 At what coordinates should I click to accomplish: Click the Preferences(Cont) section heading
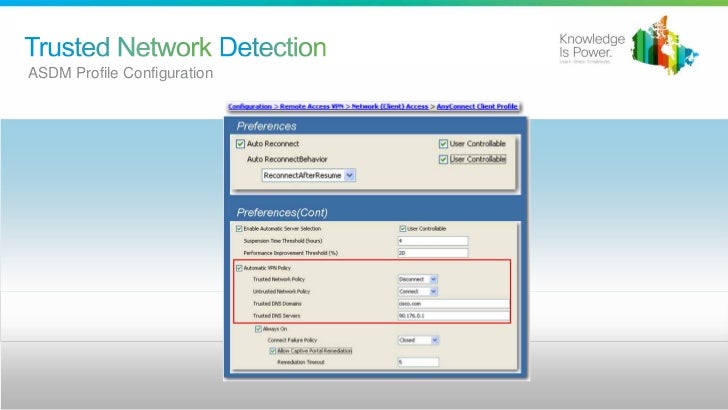[x=282, y=213]
